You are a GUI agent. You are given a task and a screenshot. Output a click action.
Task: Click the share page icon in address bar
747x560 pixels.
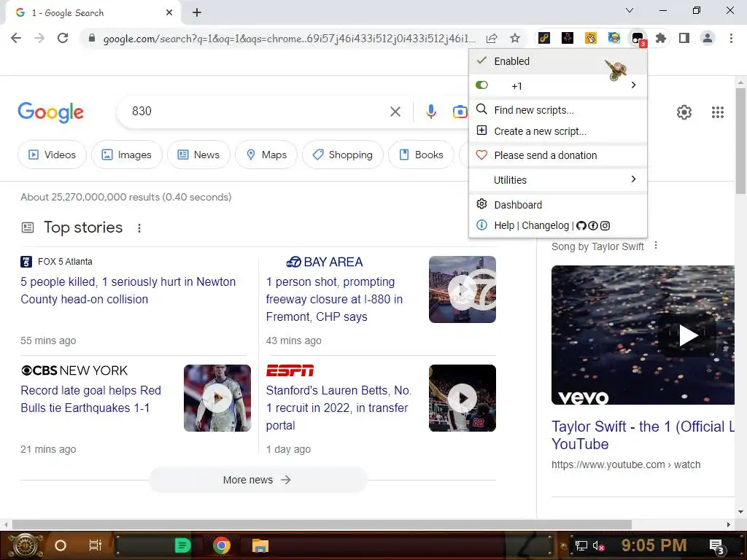point(492,38)
